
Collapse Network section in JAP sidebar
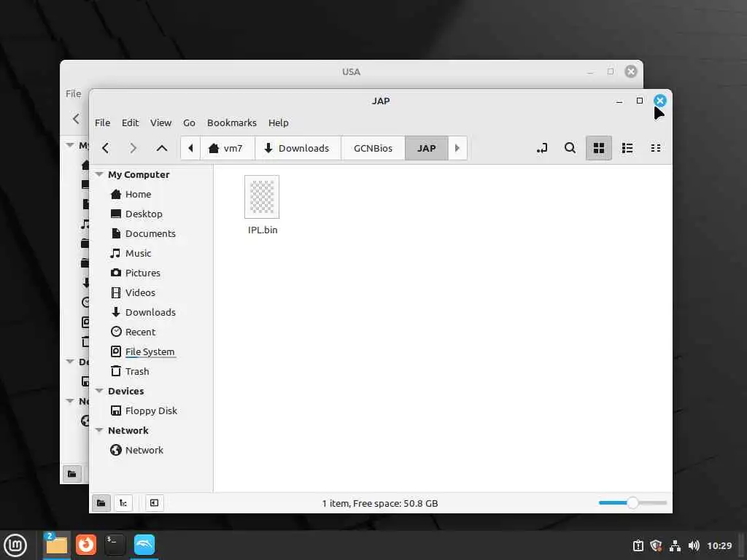tap(99, 430)
